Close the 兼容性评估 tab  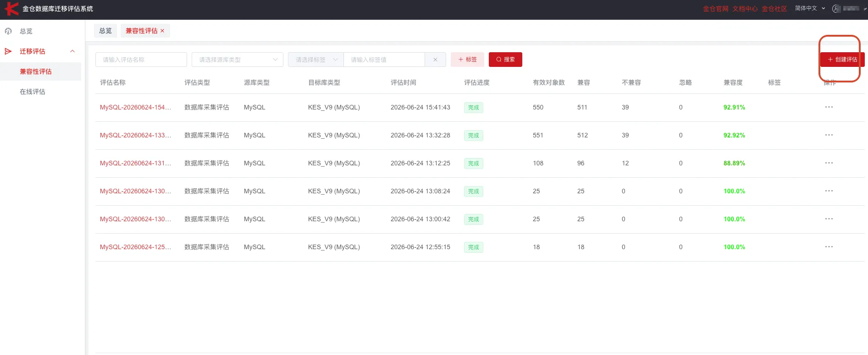coord(162,31)
